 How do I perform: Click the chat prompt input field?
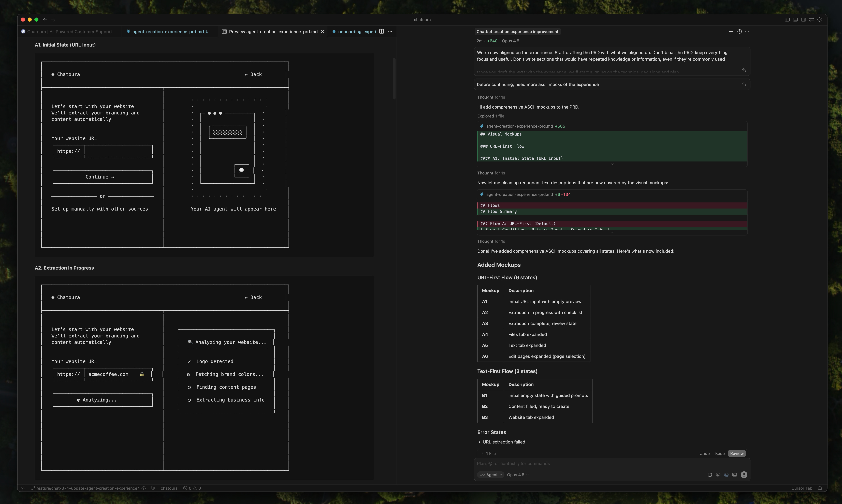coord(605,464)
